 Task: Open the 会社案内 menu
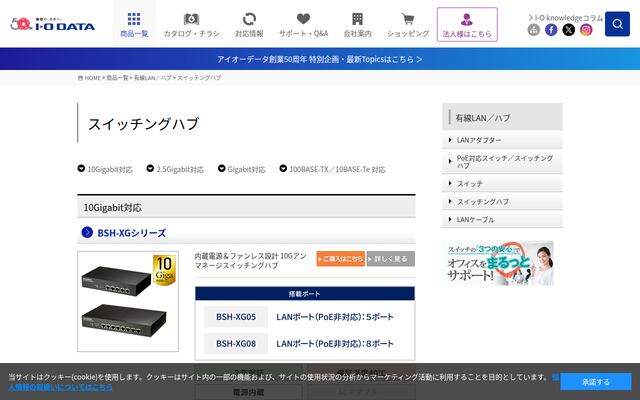coord(357,24)
